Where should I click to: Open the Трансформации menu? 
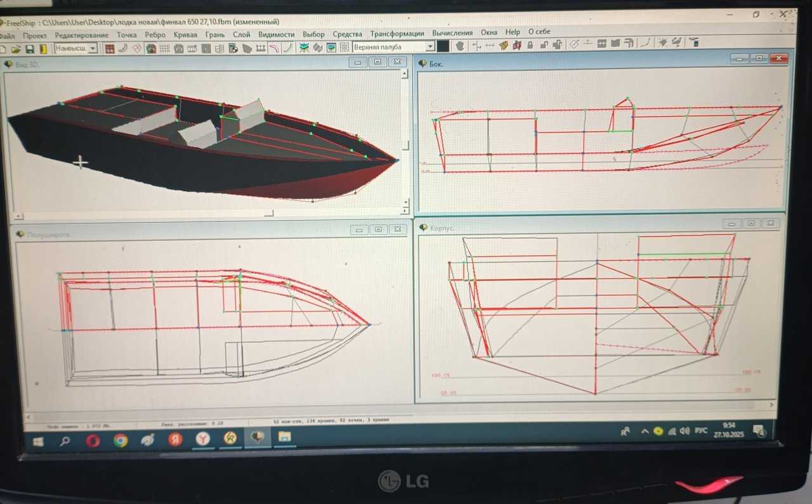coord(397,34)
